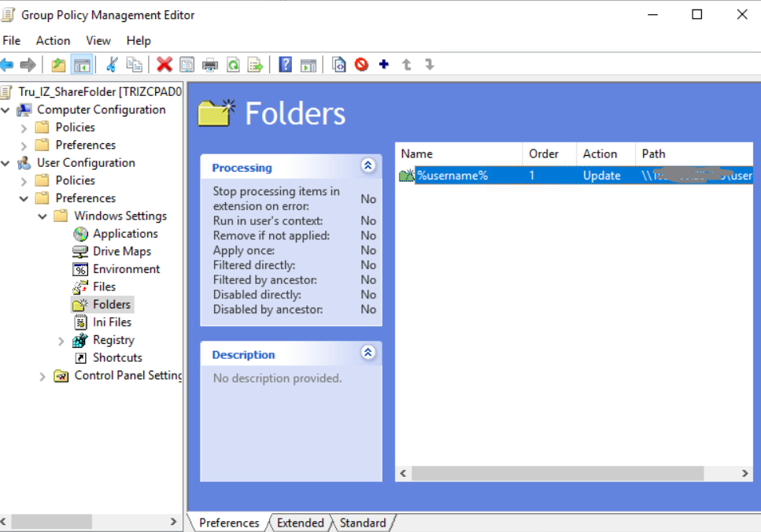Expand the Registry tree node
This screenshot has width=761, height=532.
pyautogui.click(x=61, y=341)
